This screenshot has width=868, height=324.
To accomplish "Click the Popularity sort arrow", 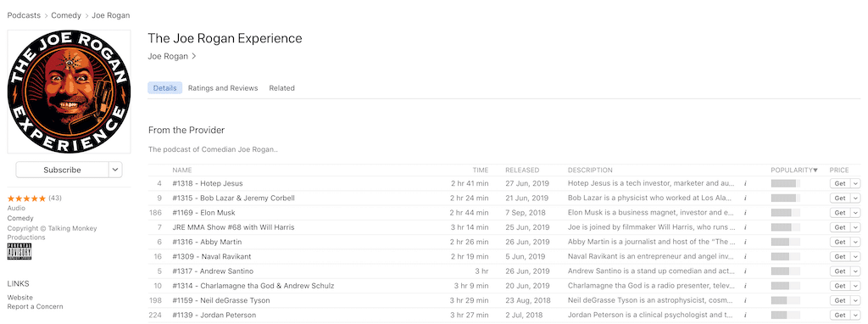I will 815,170.
